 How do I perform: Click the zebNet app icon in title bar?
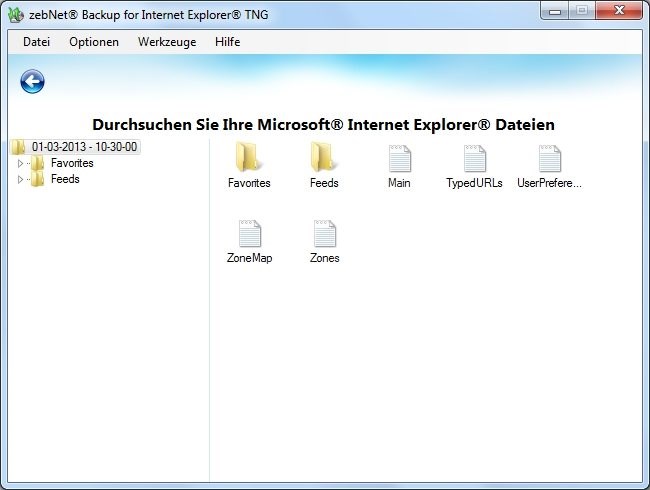click(17, 15)
